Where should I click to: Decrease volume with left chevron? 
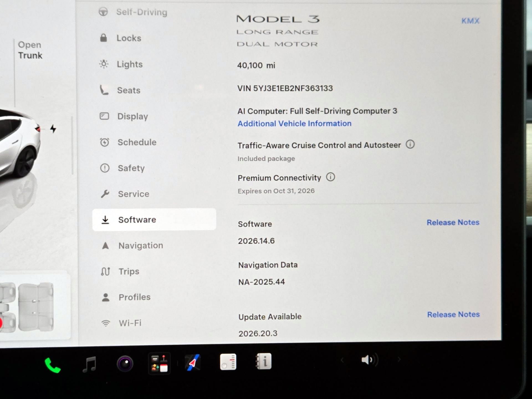pyautogui.click(x=342, y=360)
